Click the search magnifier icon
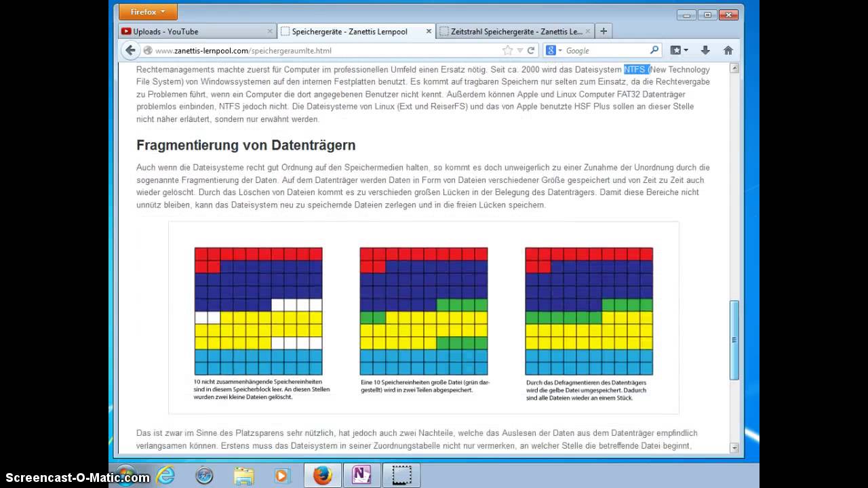868x488 pixels. point(654,50)
